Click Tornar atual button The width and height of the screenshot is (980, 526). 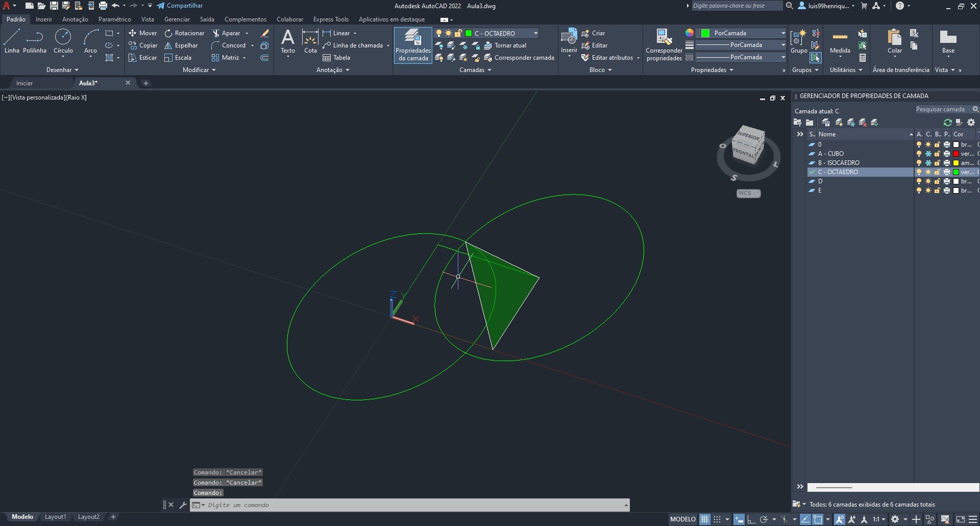(505, 45)
